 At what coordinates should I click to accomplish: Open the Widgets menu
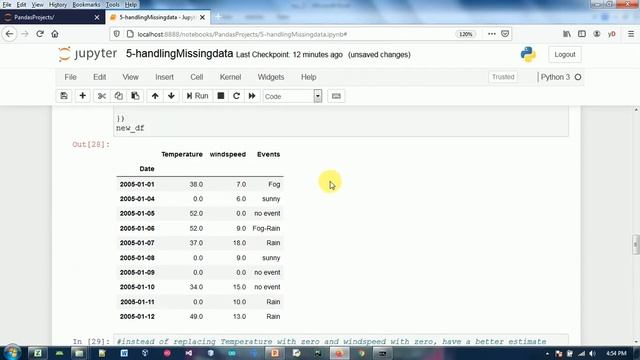[x=271, y=77]
